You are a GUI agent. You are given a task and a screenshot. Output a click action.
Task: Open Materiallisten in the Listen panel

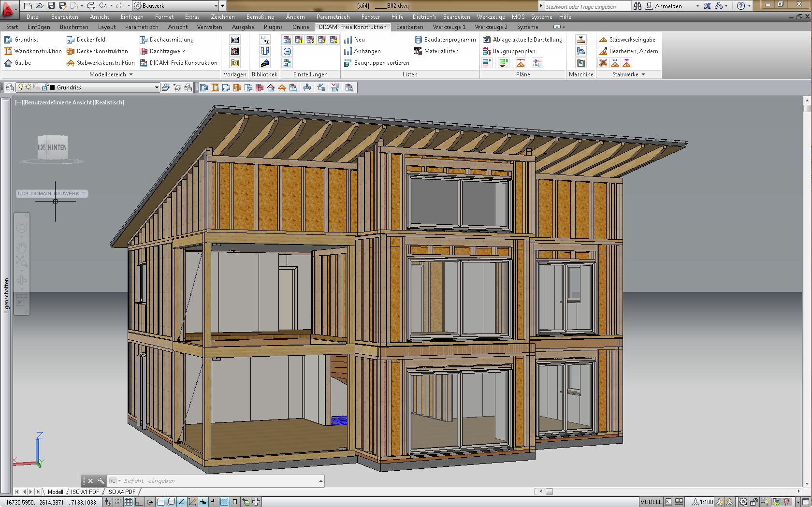point(436,51)
